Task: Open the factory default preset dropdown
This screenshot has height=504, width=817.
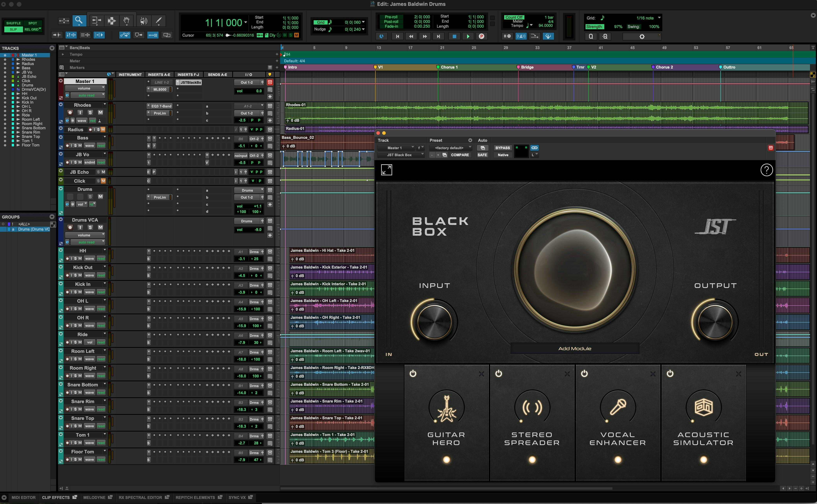Action: (x=451, y=148)
